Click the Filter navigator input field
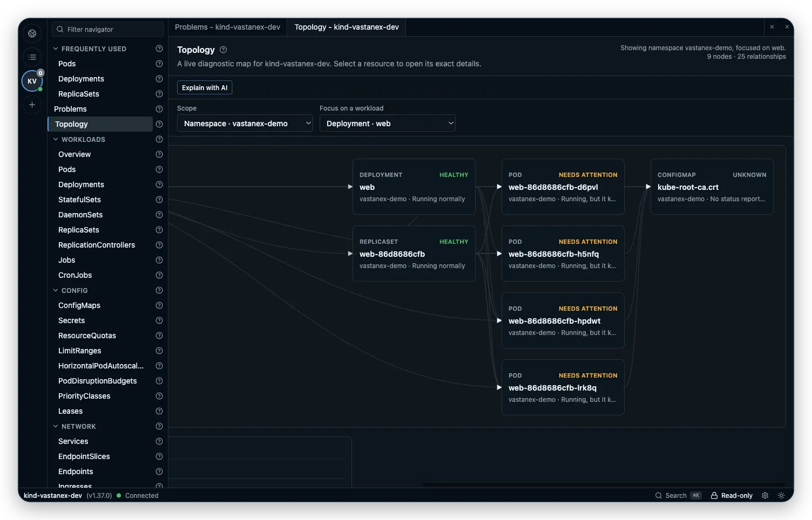The image size is (812, 520). tap(108, 29)
